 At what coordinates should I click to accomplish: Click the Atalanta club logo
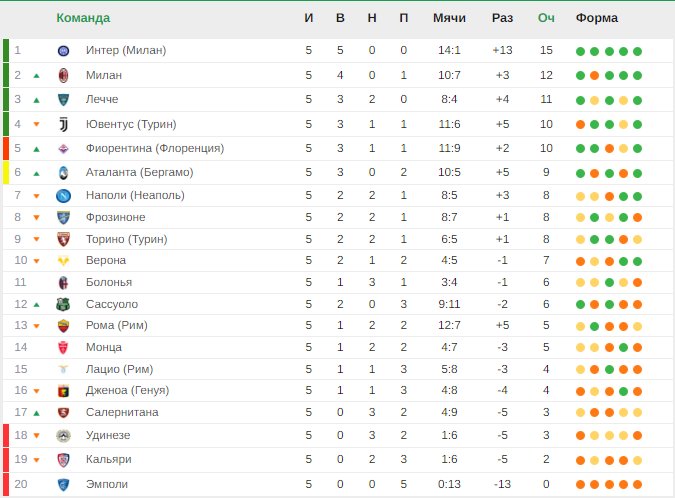coord(63,173)
